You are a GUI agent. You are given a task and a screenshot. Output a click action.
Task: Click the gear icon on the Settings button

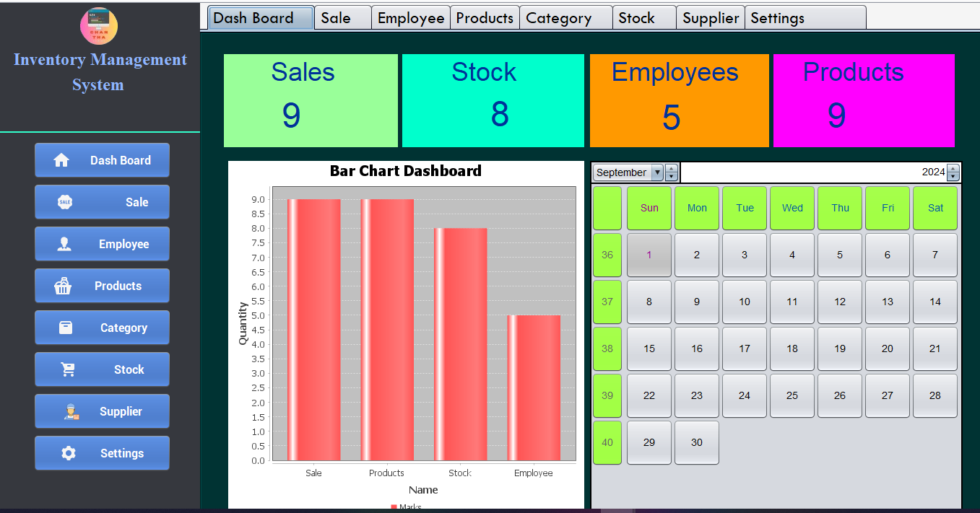tap(67, 453)
